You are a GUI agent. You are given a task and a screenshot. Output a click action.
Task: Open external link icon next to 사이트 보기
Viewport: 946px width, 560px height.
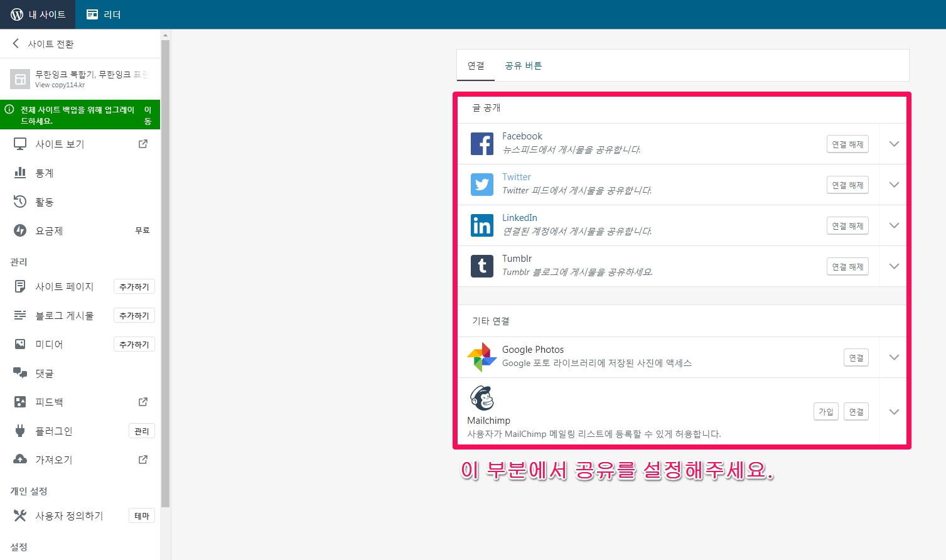(x=143, y=144)
